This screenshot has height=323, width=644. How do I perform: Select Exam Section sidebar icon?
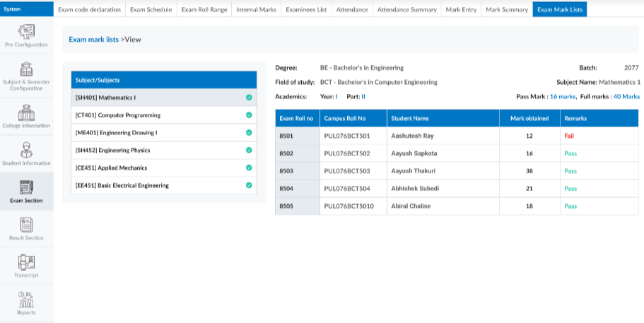pyautogui.click(x=26, y=187)
